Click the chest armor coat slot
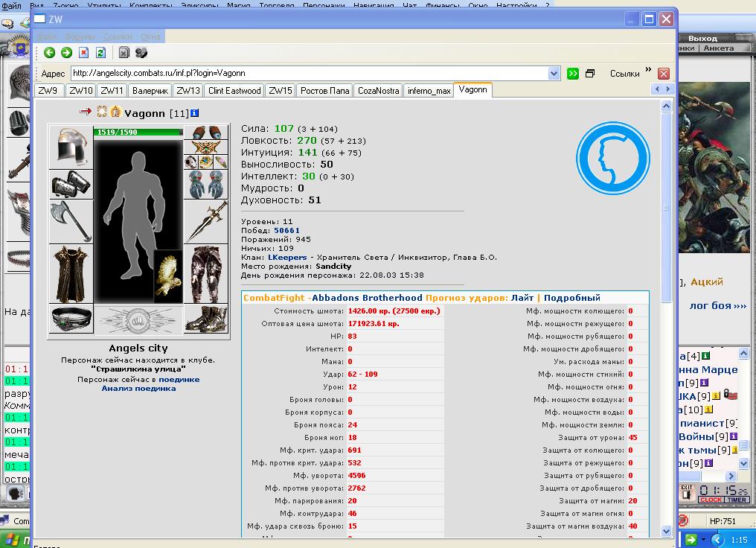This screenshot has width=756, height=548. pyautogui.click(x=71, y=274)
